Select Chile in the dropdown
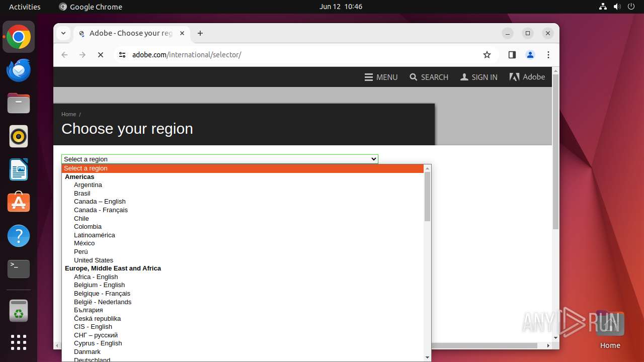 (x=243, y=219)
